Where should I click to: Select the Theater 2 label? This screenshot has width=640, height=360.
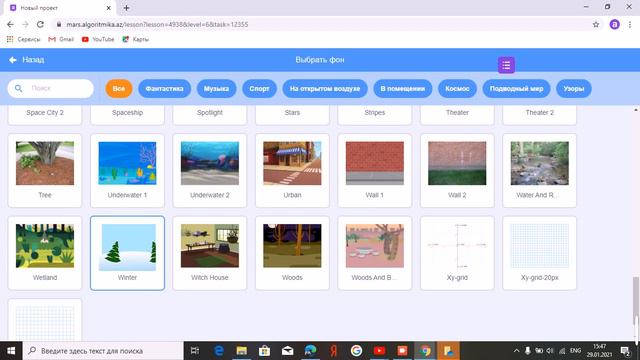[540, 113]
